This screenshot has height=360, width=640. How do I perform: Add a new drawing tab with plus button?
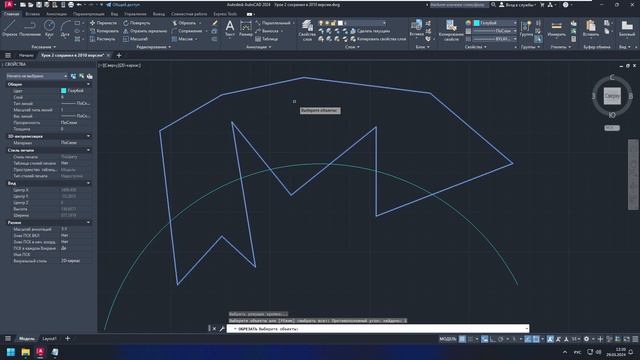point(119,55)
